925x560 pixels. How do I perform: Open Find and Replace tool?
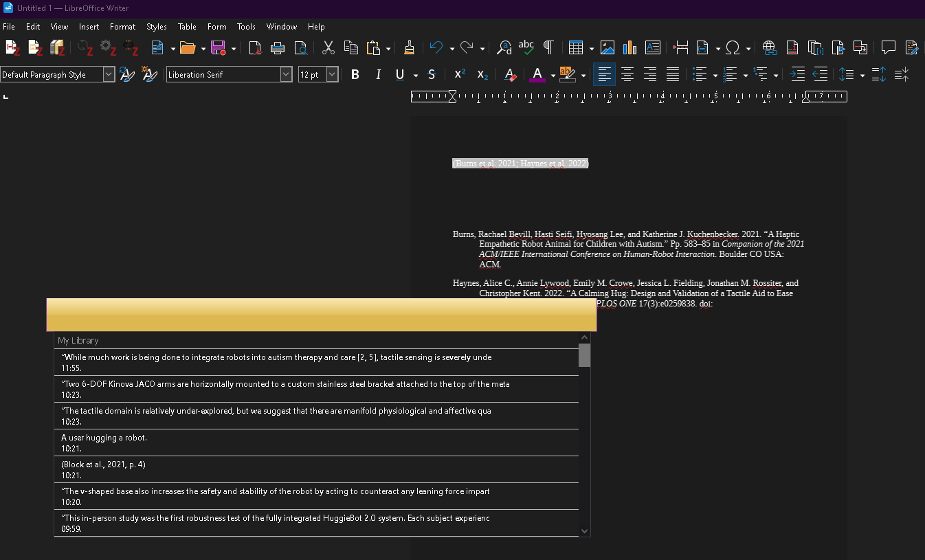504,47
